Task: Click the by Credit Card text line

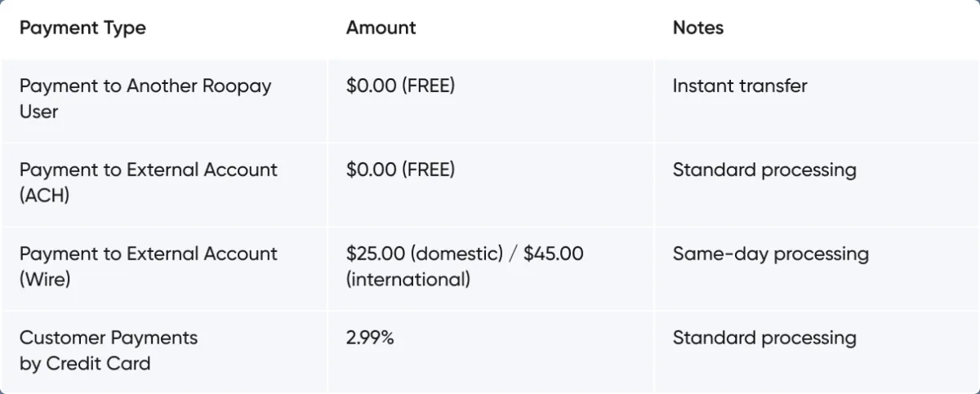Action: (85, 364)
